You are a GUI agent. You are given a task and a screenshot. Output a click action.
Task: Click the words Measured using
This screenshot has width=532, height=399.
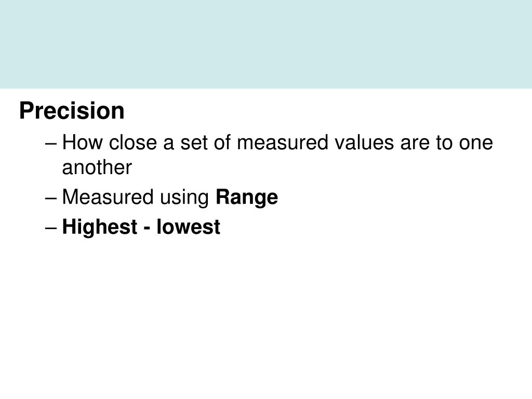(136, 197)
